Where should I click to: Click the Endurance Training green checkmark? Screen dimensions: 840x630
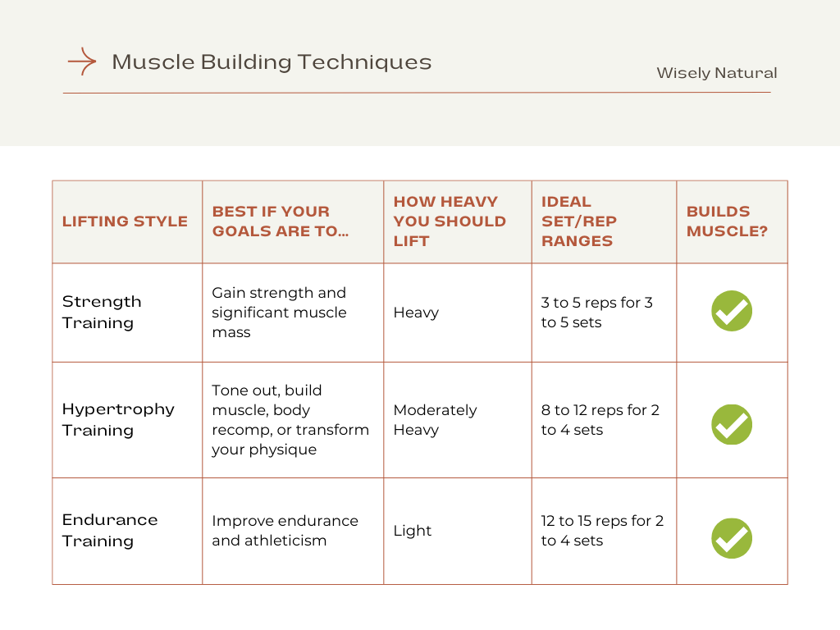[x=731, y=538]
